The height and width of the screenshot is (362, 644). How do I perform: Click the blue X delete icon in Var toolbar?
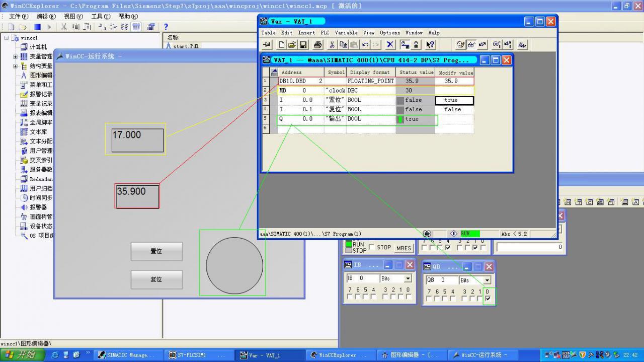tap(390, 45)
